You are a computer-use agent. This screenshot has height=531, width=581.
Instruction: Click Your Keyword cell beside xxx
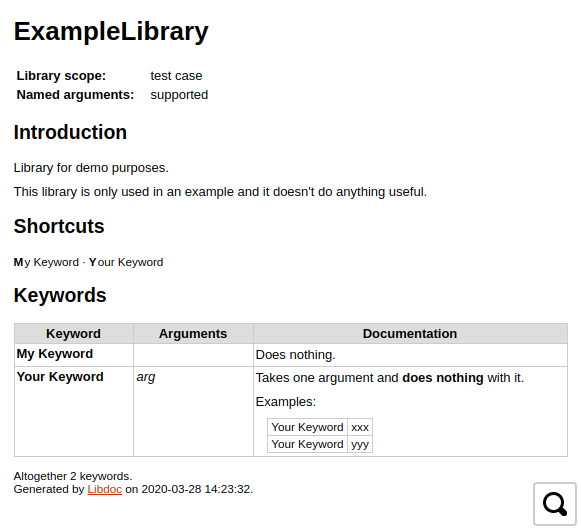pos(308,427)
